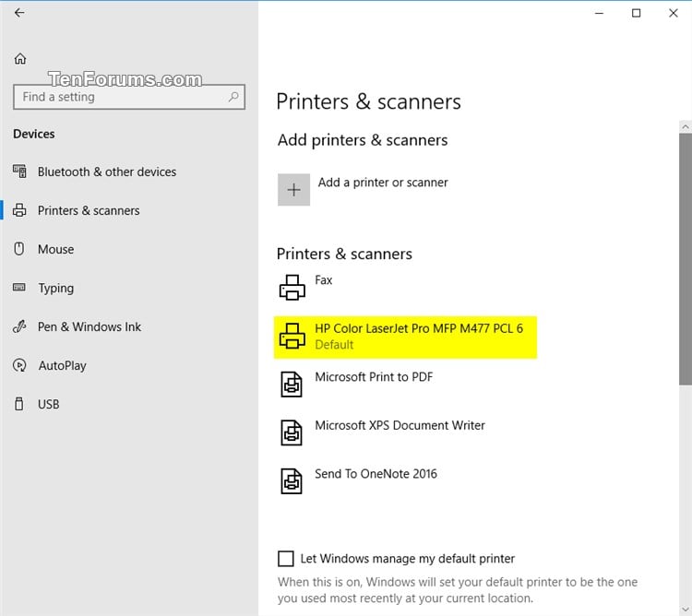Screen dimensions: 692x616
Task: Open Bluetooth & other devices page
Action: 107,172
